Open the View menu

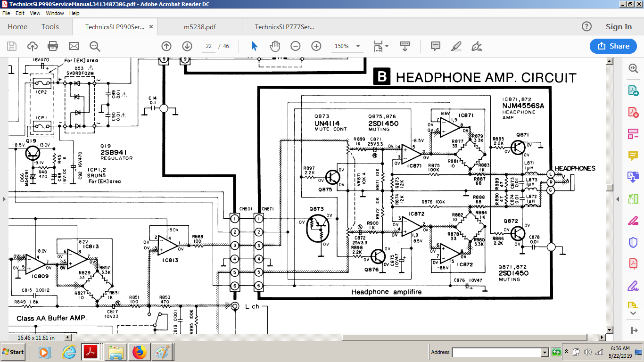pos(35,13)
